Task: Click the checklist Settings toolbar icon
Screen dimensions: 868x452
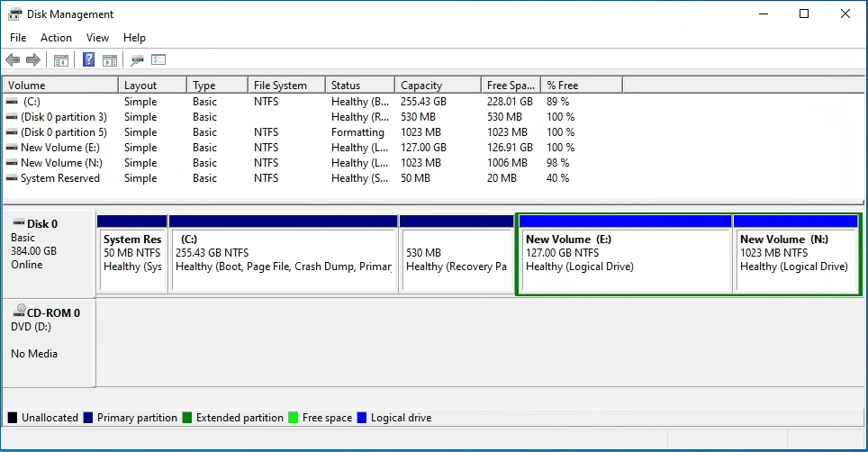Action: 159,60
